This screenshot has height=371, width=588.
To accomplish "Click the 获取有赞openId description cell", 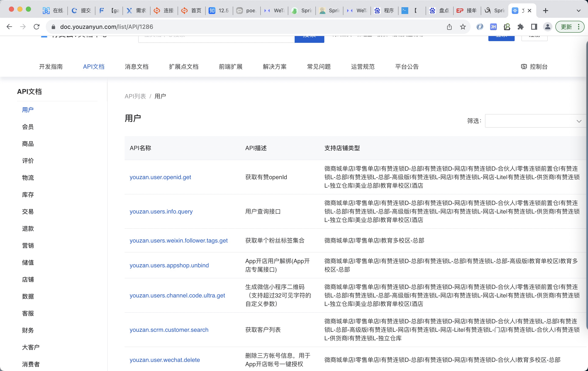I will 266,177.
